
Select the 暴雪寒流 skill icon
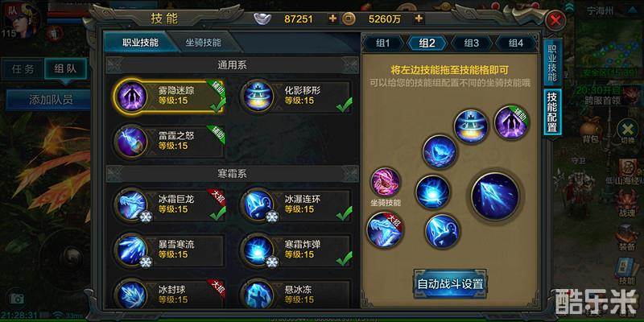pos(130,250)
